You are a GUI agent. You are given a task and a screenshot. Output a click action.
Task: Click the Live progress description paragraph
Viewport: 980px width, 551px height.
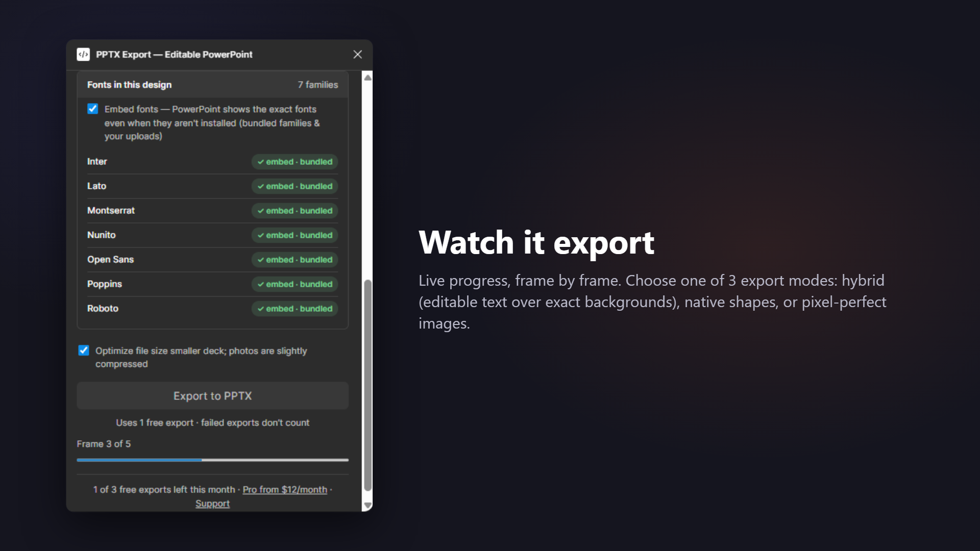click(x=652, y=302)
